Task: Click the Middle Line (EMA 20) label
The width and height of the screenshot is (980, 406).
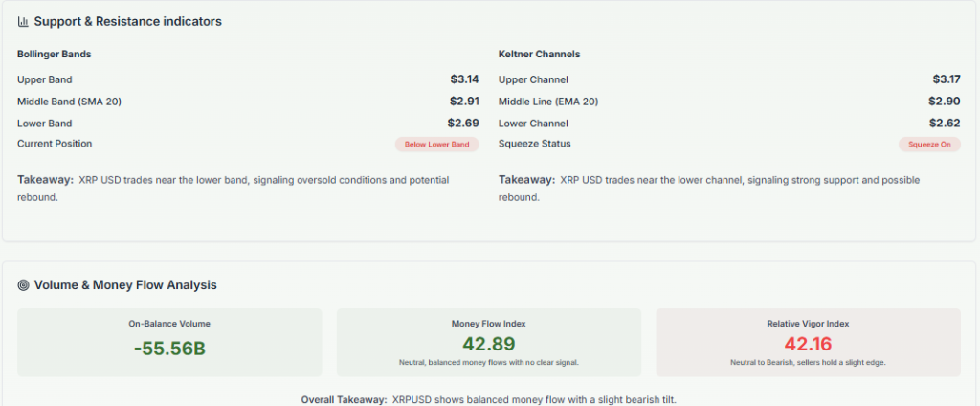Action: (550, 101)
